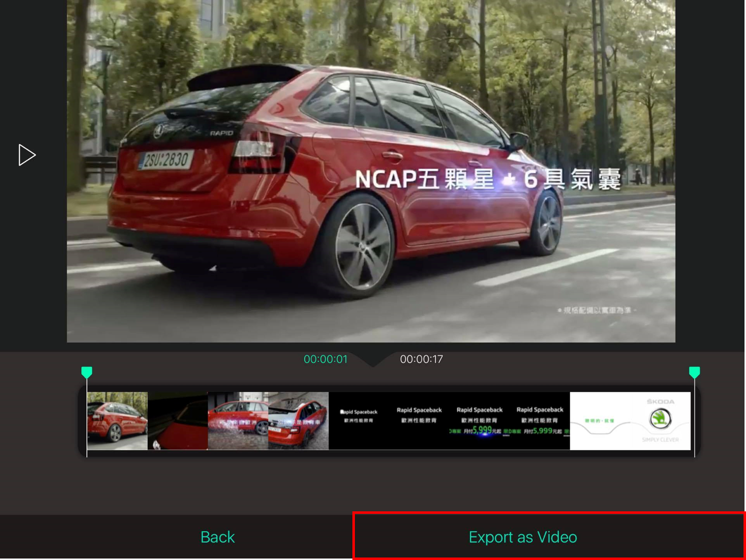Tap the first red car rear-view thumbnail
Image resolution: width=746 pixels, height=560 pixels.
pyautogui.click(x=118, y=421)
